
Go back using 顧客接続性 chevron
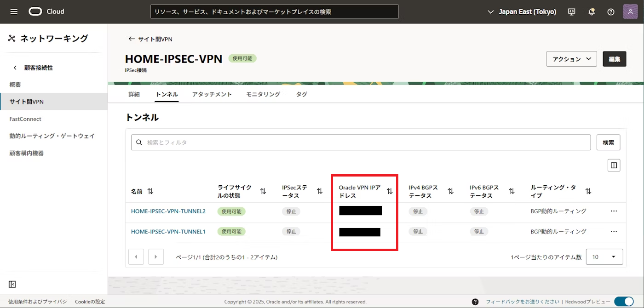15,68
